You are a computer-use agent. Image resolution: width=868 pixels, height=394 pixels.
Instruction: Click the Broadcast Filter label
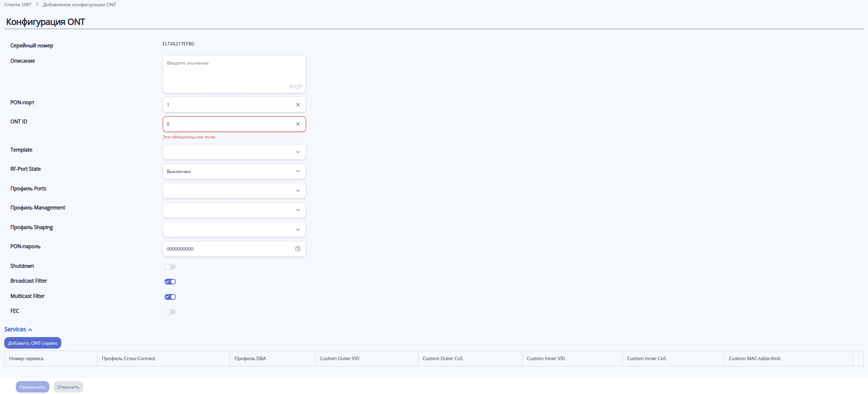(29, 281)
